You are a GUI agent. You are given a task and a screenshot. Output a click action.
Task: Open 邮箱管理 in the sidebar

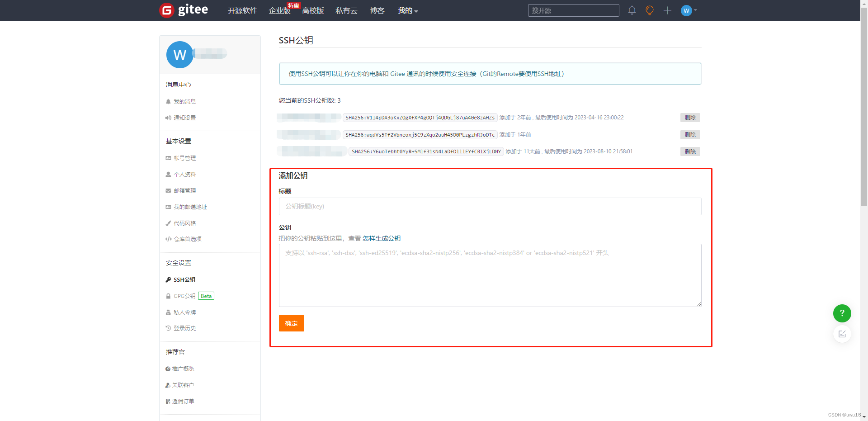184,191
